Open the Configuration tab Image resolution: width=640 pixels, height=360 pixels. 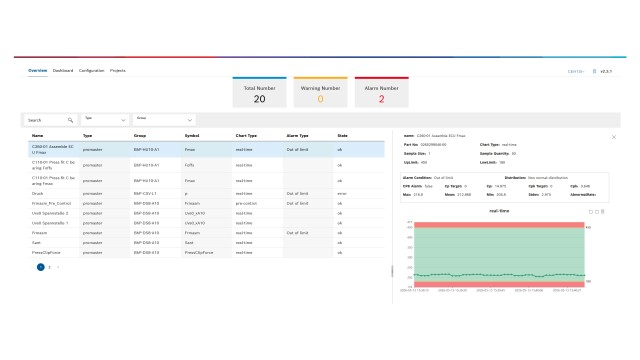click(91, 71)
